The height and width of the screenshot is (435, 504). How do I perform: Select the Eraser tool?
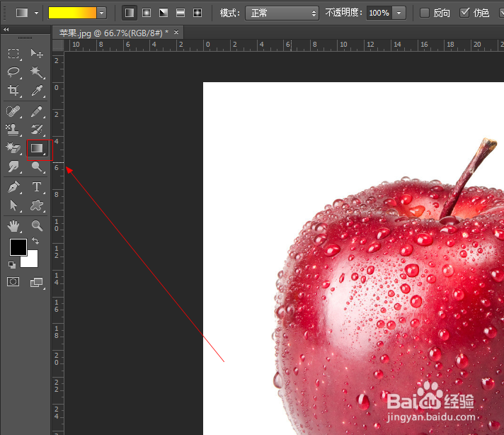point(13,148)
